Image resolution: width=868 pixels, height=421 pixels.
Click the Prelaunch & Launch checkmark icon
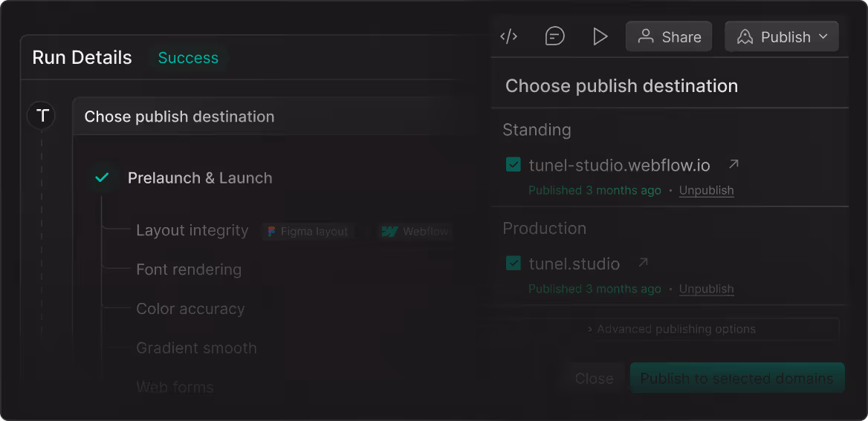tap(102, 177)
